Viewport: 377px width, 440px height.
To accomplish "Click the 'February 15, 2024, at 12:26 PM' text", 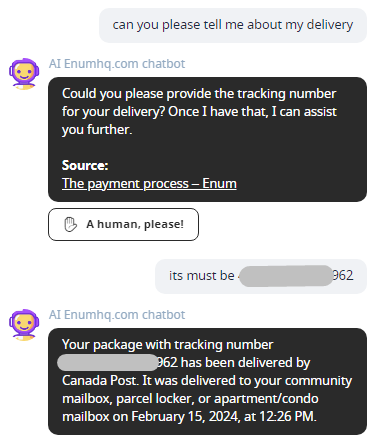I will (x=222, y=416).
